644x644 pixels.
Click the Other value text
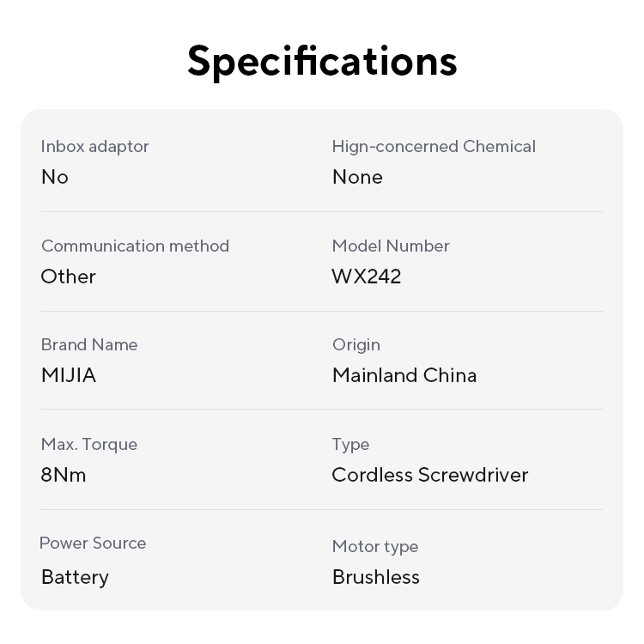[x=68, y=276]
